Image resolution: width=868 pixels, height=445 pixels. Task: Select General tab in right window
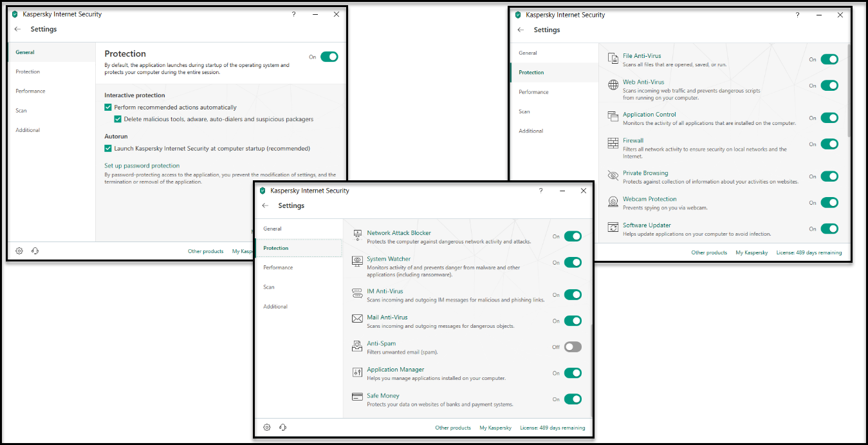[x=554, y=53]
